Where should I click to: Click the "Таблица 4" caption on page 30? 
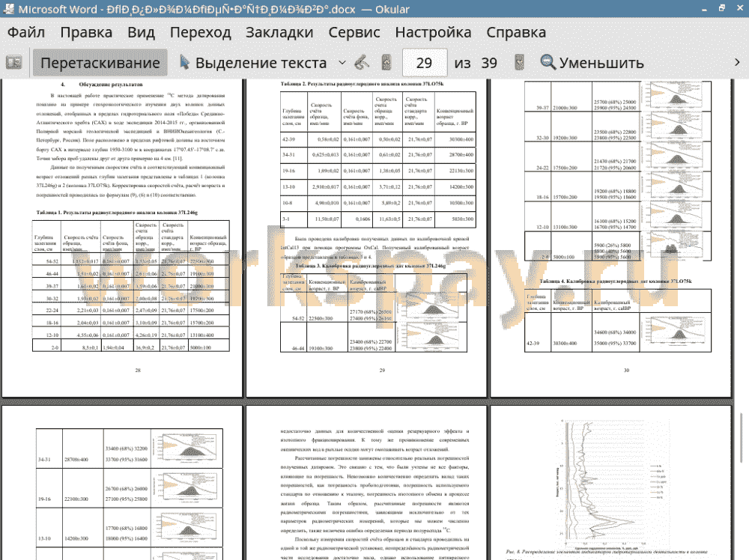(x=616, y=281)
